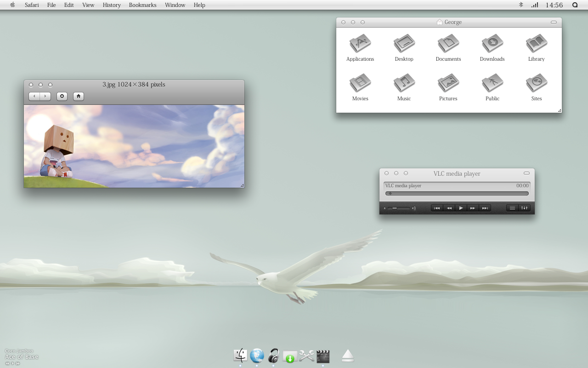Open the Downloads folder icon

coord(492,44)
